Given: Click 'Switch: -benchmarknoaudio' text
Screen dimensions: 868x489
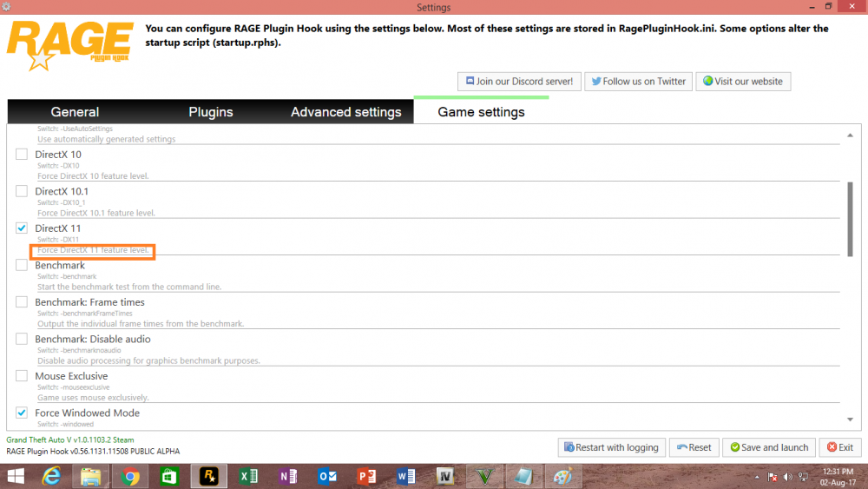Looking at the screenshot, I should point(79,351).
